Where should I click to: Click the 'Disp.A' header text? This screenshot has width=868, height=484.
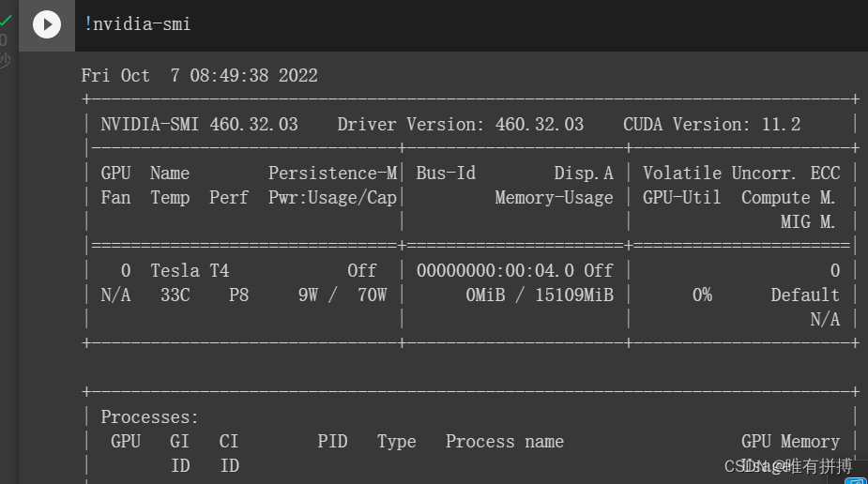tap(584, 174)
